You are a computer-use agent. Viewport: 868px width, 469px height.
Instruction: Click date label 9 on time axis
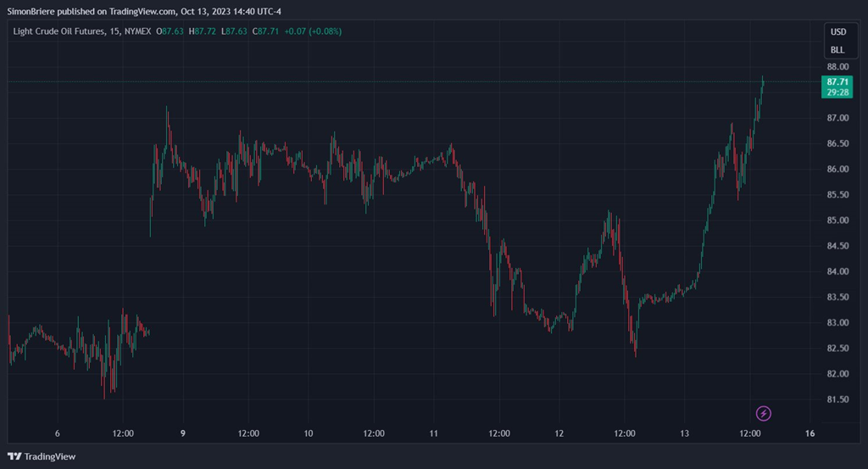182,433
